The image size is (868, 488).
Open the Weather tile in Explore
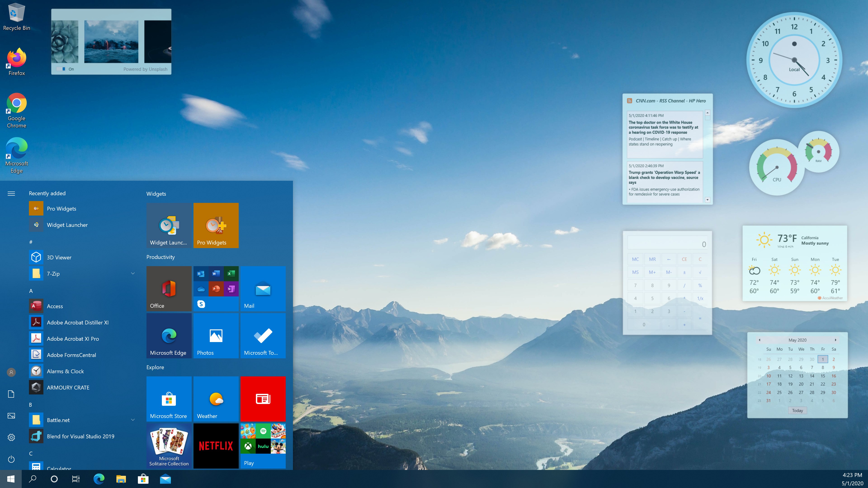216,399
